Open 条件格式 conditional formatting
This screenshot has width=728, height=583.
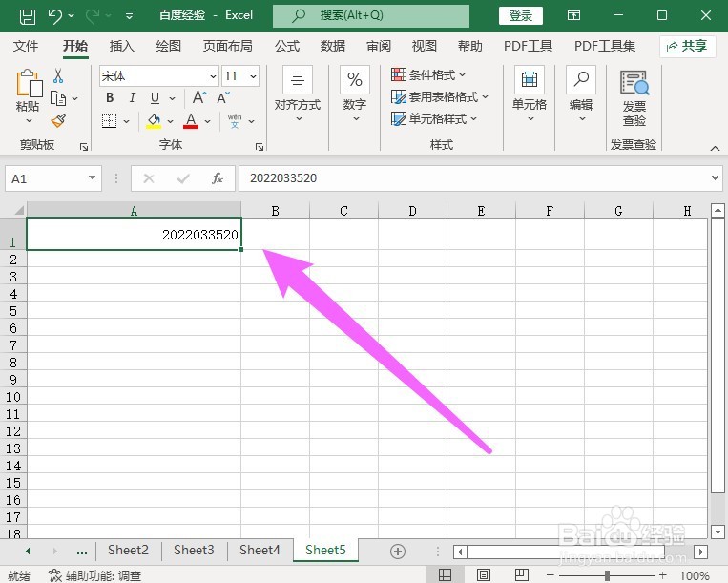(427, 74)
